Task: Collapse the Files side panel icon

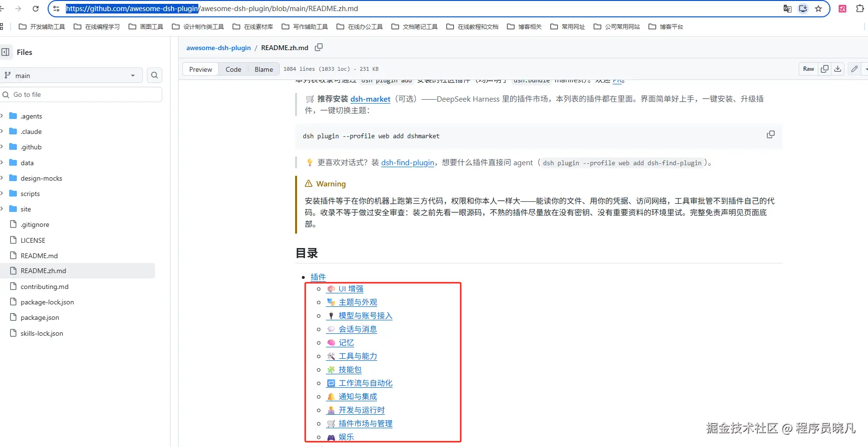Action: (5, 52)
